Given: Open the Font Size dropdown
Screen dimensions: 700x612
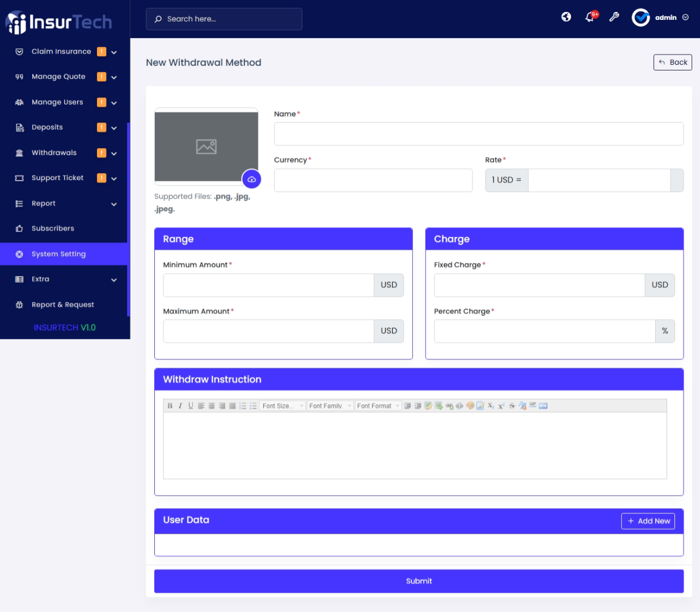Looking at the screenshot, I should [282, 406].
